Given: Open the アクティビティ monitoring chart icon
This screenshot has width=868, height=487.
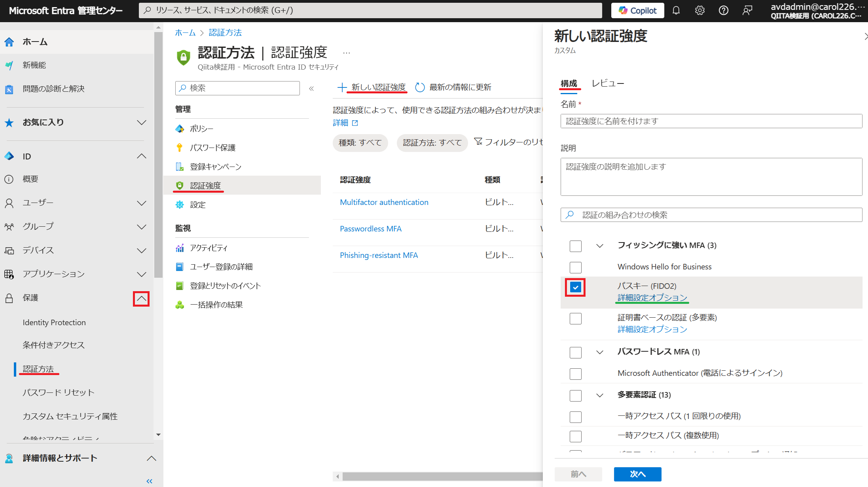Looking at the screenshot, I should tap(180, 248).
